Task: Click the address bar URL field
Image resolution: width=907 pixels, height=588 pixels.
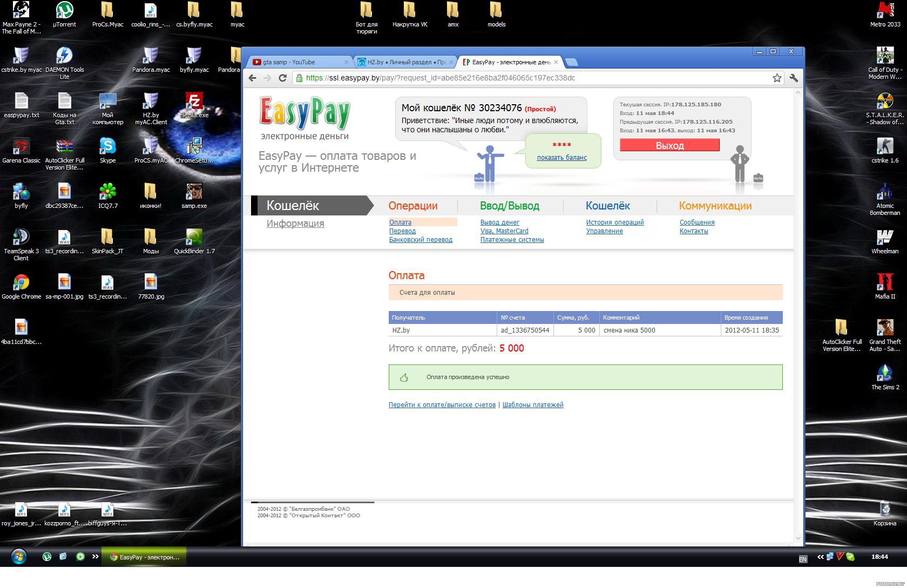Action: pyautogui.click(x=532, y=78)
